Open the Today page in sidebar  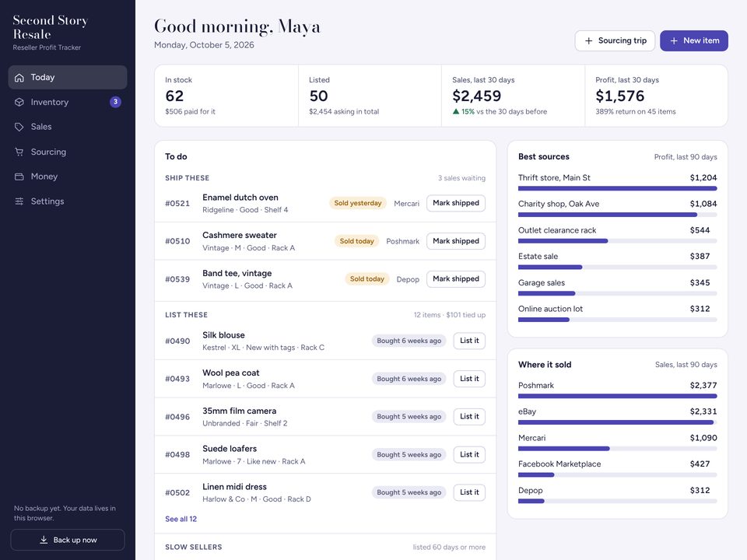point(68,77)
